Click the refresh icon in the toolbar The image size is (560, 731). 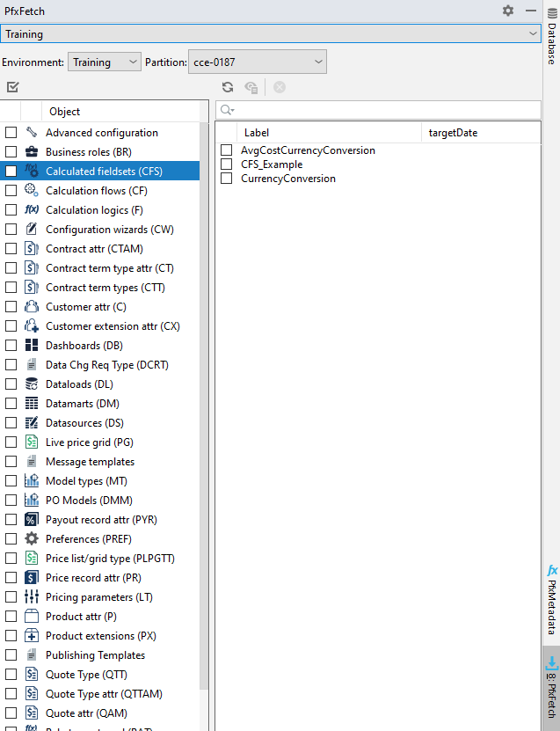point(228,87)
